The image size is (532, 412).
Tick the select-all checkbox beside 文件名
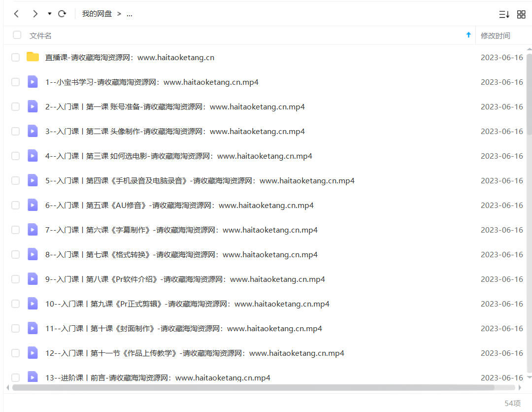(x=17, y=35)
